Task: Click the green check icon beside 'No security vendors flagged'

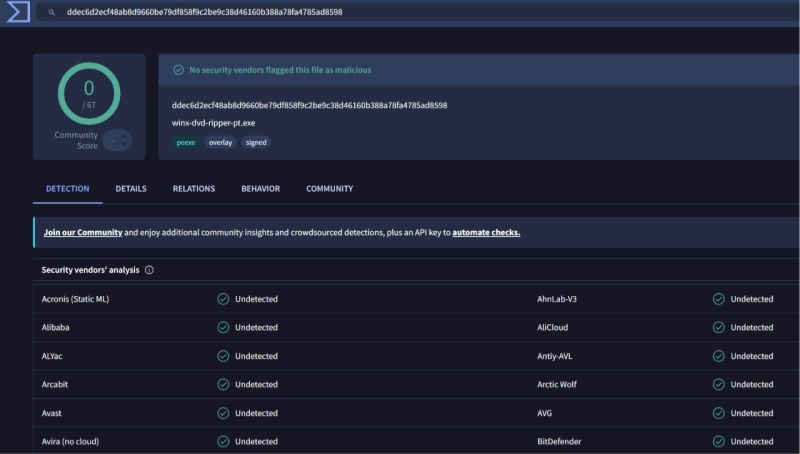Action: pyautogui.click(x=178, y=70)
